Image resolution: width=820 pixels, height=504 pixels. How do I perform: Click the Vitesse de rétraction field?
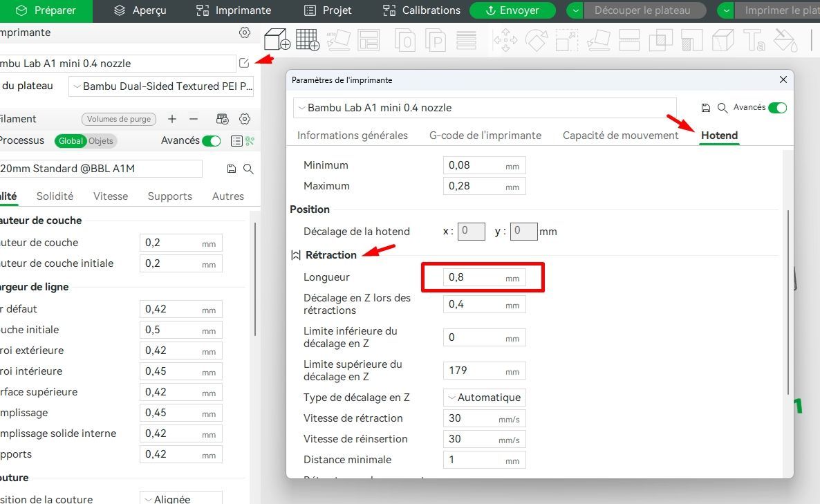click(x=484, y=418)
